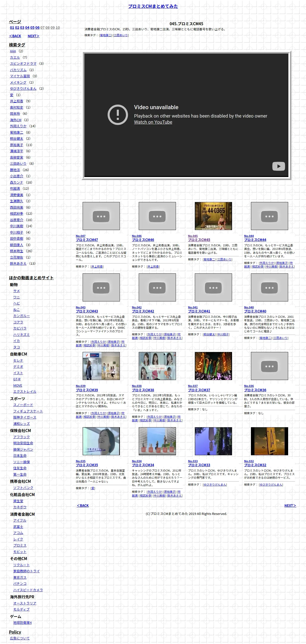The image size is (306, 644).
Task: Open the 地球防衛軍4 game link
Action: tap(22, 623)
